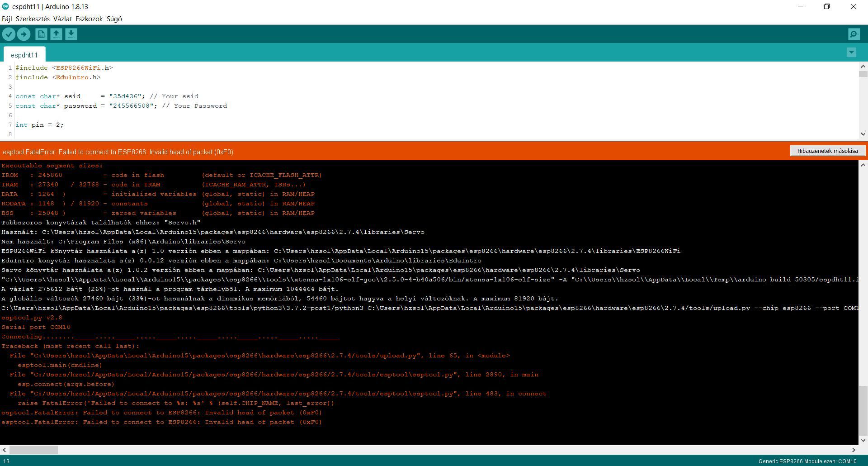Open the Vázlat menu
The height and width of the screenshot is (466, 868).
tap(62, 19)
